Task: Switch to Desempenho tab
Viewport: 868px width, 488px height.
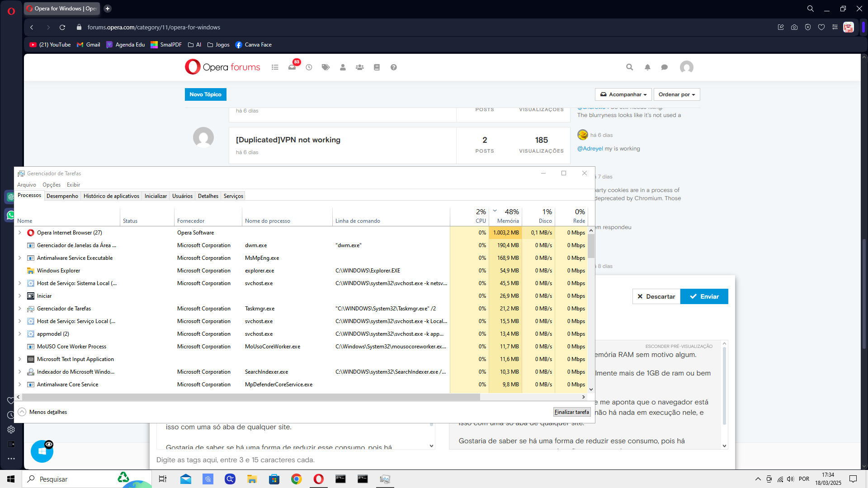Action: coord(62,196)
